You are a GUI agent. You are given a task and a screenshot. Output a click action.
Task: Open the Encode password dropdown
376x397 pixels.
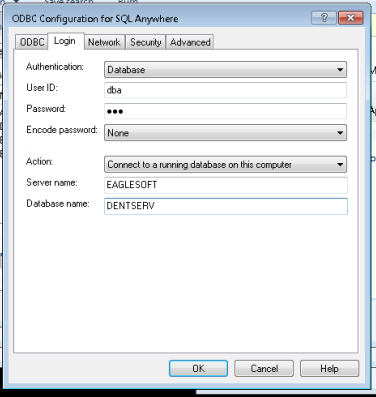point(340,133)
